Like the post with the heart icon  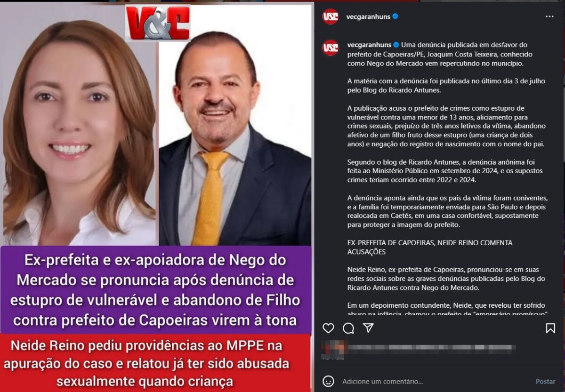[x=328, y=328]
